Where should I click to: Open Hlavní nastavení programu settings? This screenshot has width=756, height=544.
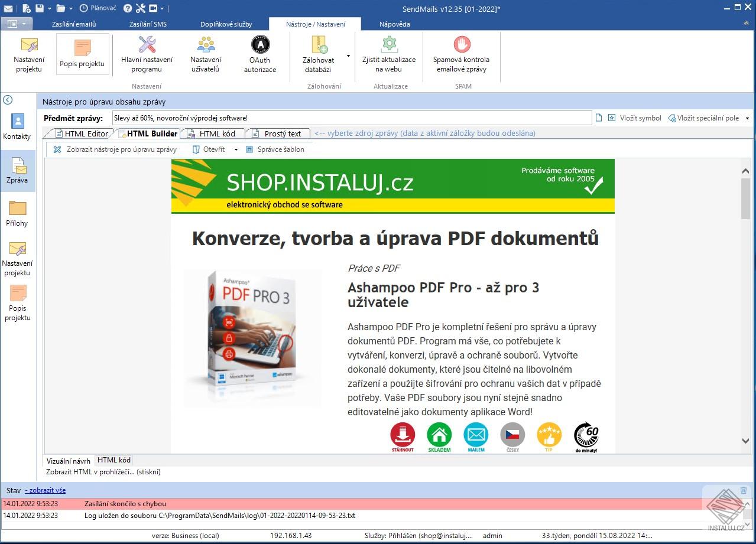[x=146, y=54]
